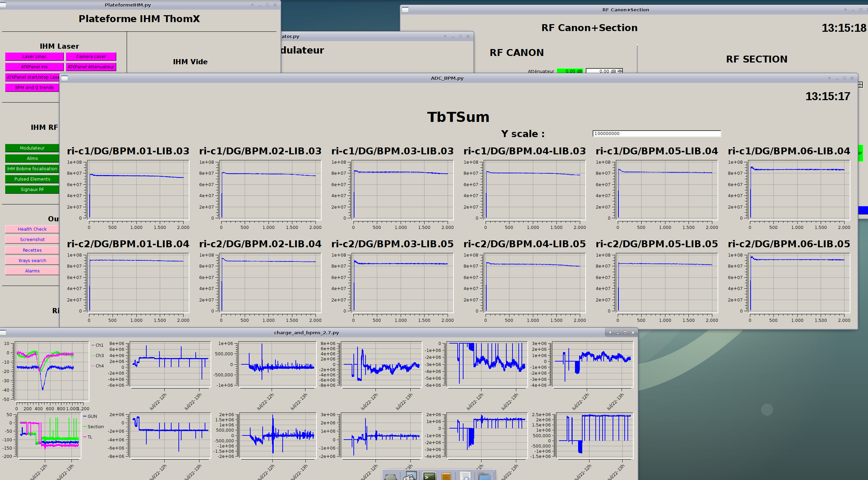The height and width of the screenshot is (480, 868).
Task: Click inside the Y scale input field
Action: click(656, 134)
